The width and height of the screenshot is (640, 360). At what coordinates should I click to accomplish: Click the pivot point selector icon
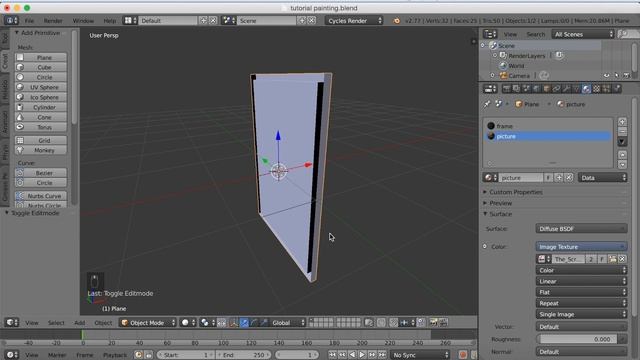pyautogui.click(x=207, y=323)
